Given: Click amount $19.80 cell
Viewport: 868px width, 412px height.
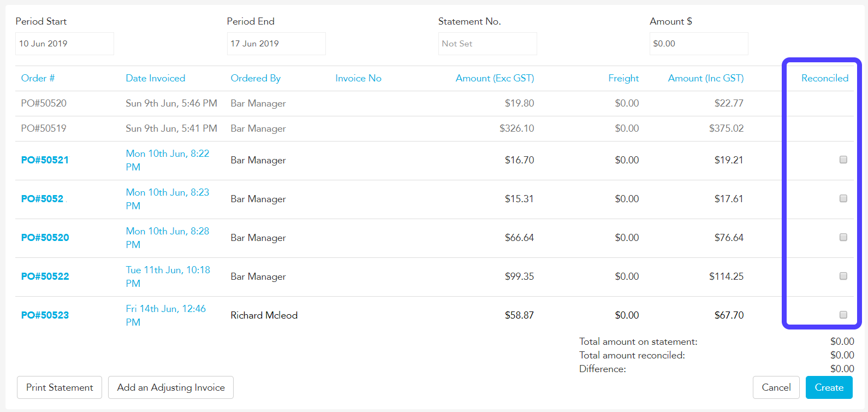Looking at the screenshot, I should [x=519, y=103].
